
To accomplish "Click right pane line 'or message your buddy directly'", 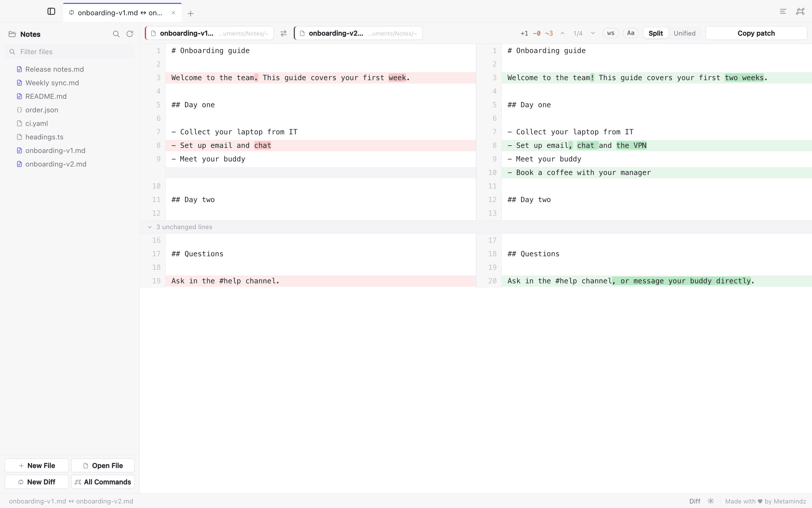I will [657, 281].
